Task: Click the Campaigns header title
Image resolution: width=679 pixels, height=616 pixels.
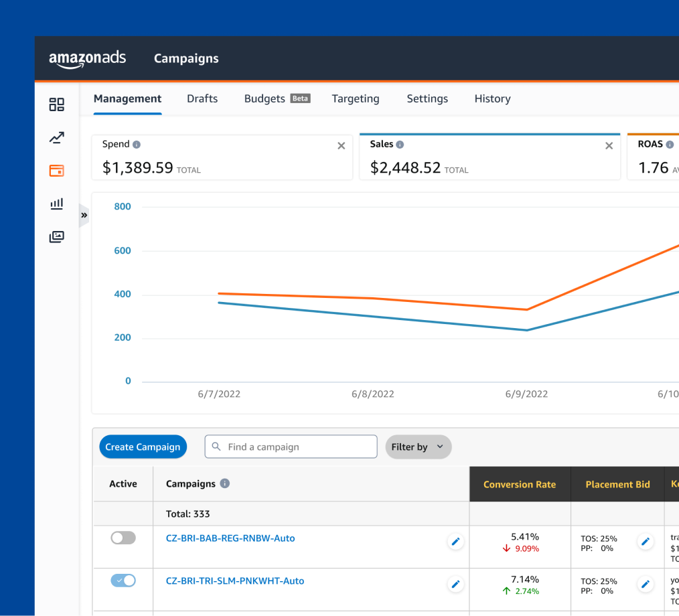Action: pos(186,58)
